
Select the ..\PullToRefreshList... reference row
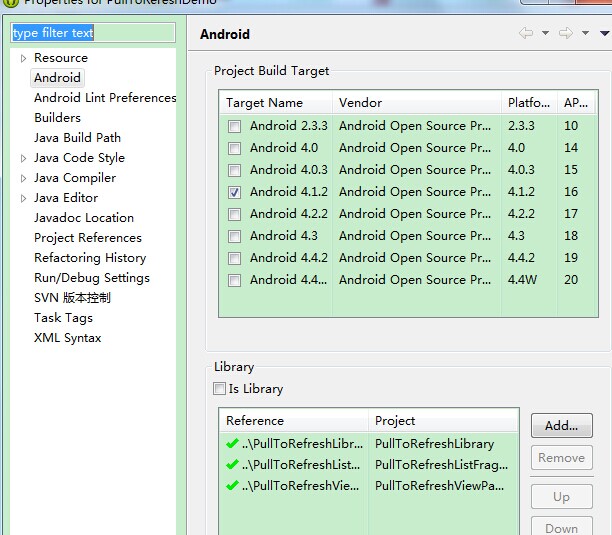(x=369, y=465)
